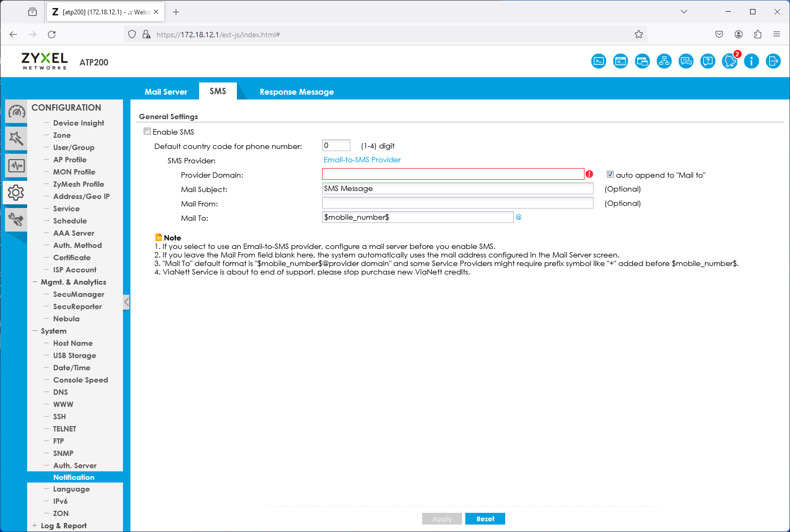Open the Notification menu item

75,477
